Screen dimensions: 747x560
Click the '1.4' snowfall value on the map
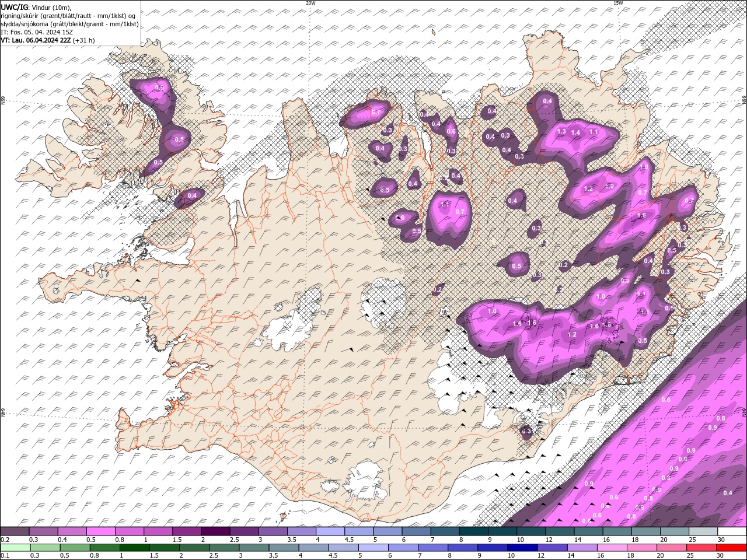[575, 133]
